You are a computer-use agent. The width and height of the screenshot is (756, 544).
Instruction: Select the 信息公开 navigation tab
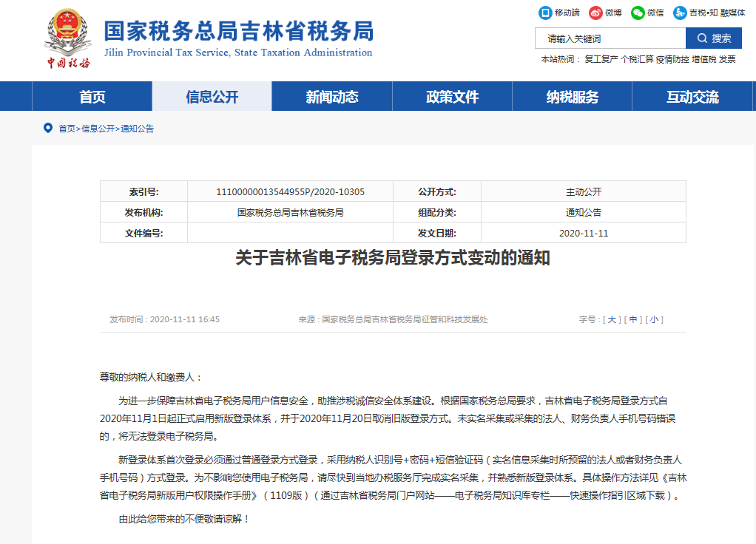pyautogui.click(x=212, y=97)
